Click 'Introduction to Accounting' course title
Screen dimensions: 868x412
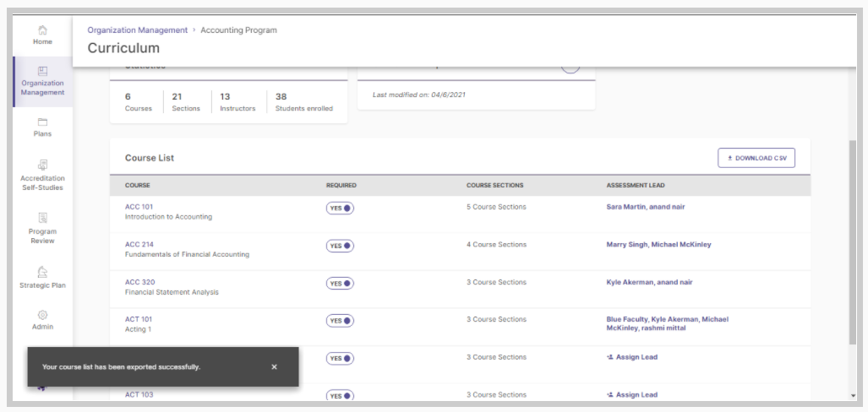coord(168,217)
